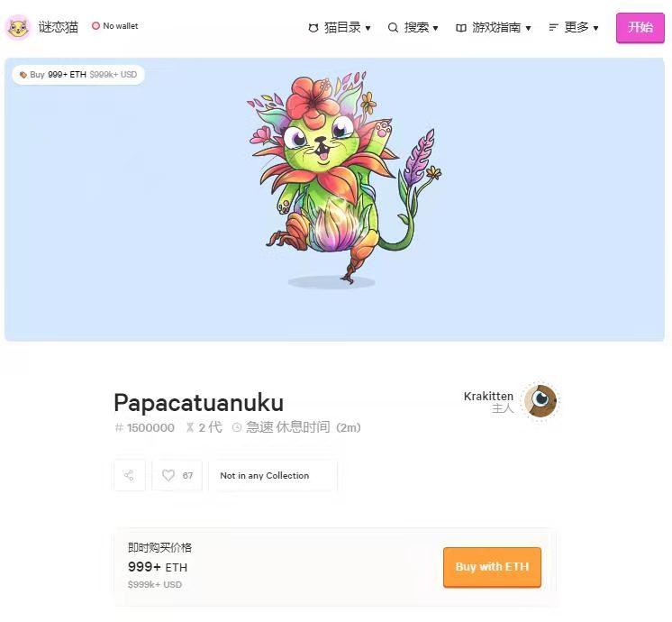This screenshot has width=672, height=622.
Task: Click the price tag icon in Buy badge
Action: point(23,75)
